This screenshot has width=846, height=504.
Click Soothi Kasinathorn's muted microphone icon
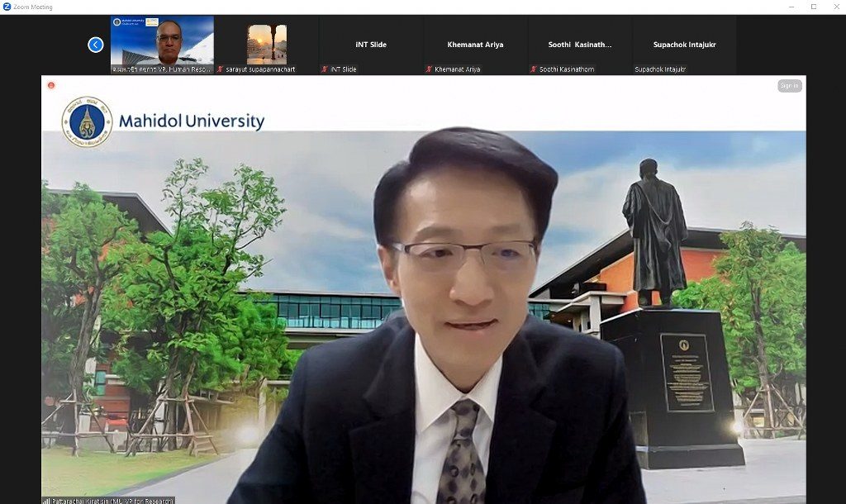[x=534, y=69]
